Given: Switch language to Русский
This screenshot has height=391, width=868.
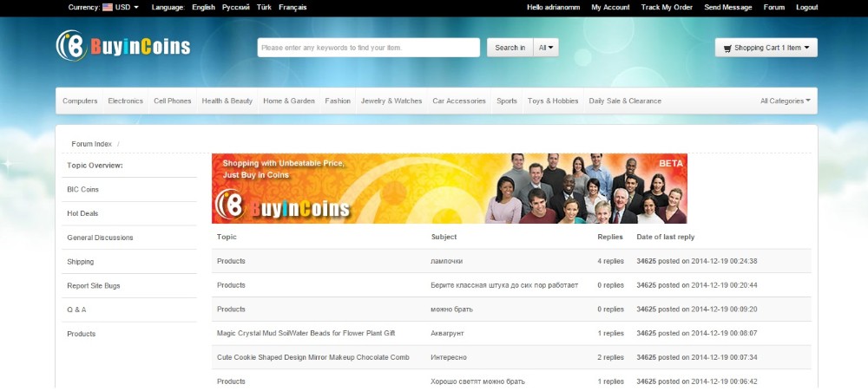Looking at the screenshot, I should point(236,7).
